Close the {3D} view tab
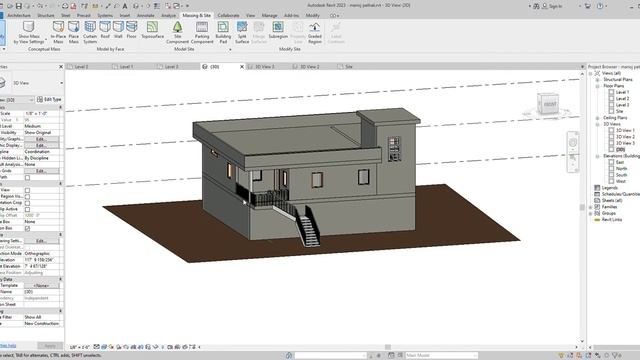Screen dimensions: 640x360 (242, 67)
